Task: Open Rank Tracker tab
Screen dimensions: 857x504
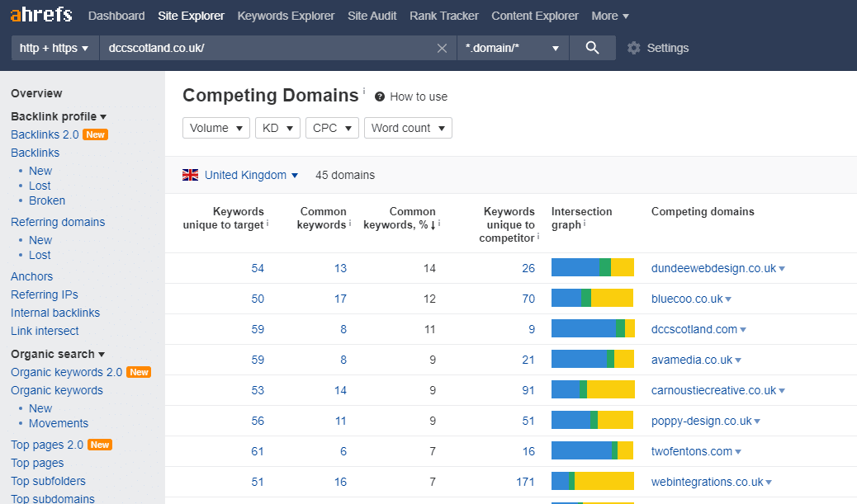Action: tap(444, 16)
